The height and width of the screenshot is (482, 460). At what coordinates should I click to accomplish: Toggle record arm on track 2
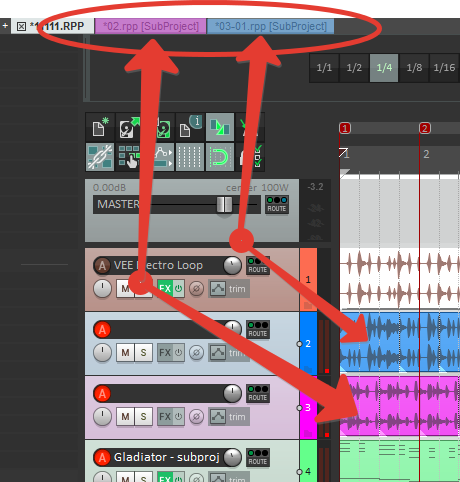tap(102, 330)
